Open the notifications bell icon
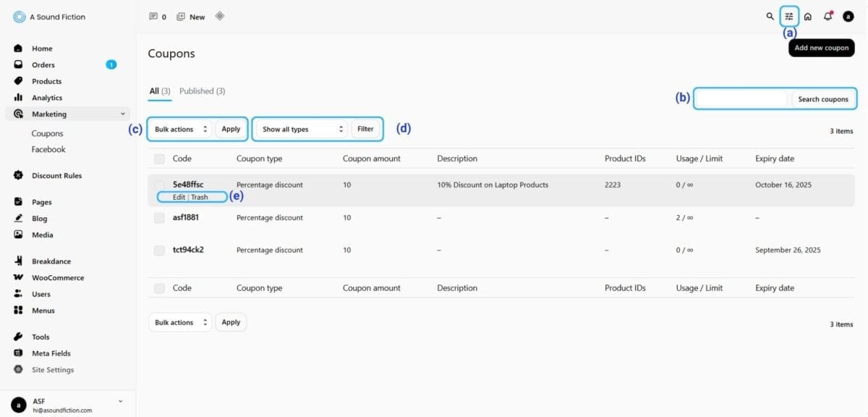868x417 pixels. pos(827,17)
